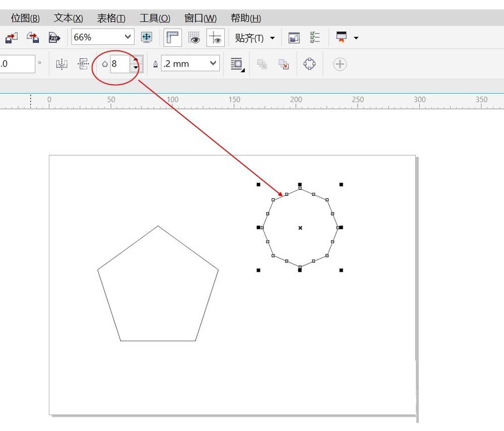Screen dimensions: 504x431
Task: Click the bottom-right selection handle
Action: (x=341, y=270)
